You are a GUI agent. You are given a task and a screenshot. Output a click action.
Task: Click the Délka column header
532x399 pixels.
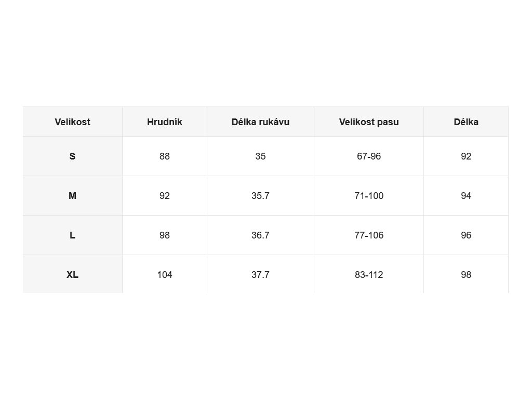pyautogui.click(x=466, y=122)
